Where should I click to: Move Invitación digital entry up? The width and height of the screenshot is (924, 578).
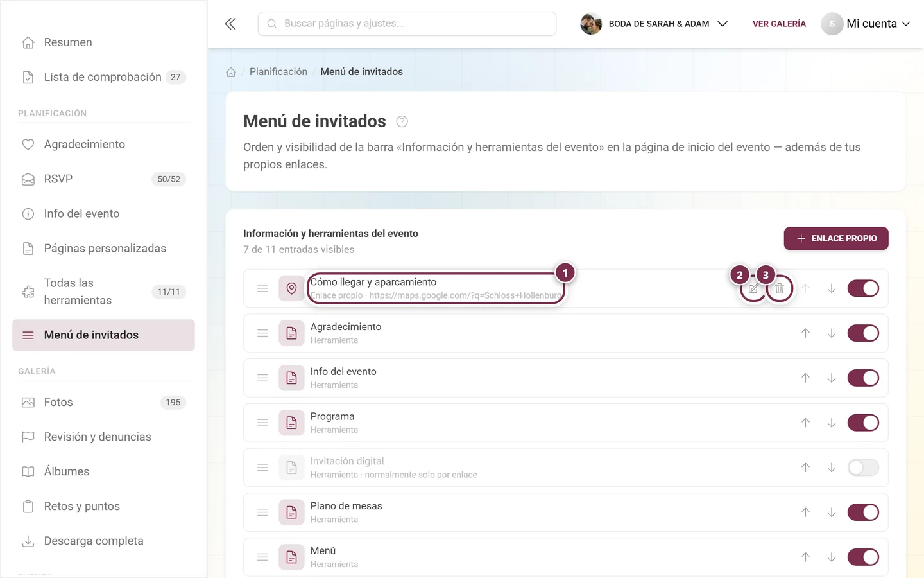[805, 468]
